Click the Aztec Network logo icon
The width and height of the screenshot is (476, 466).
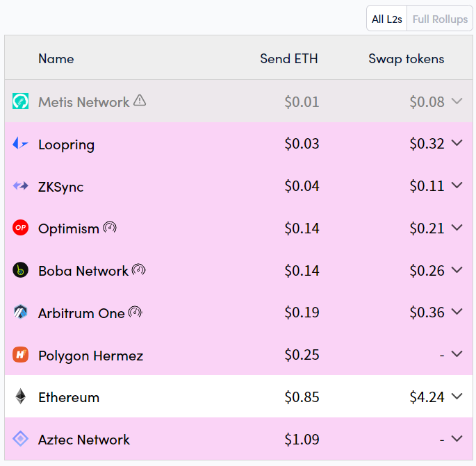pos(20,439)
